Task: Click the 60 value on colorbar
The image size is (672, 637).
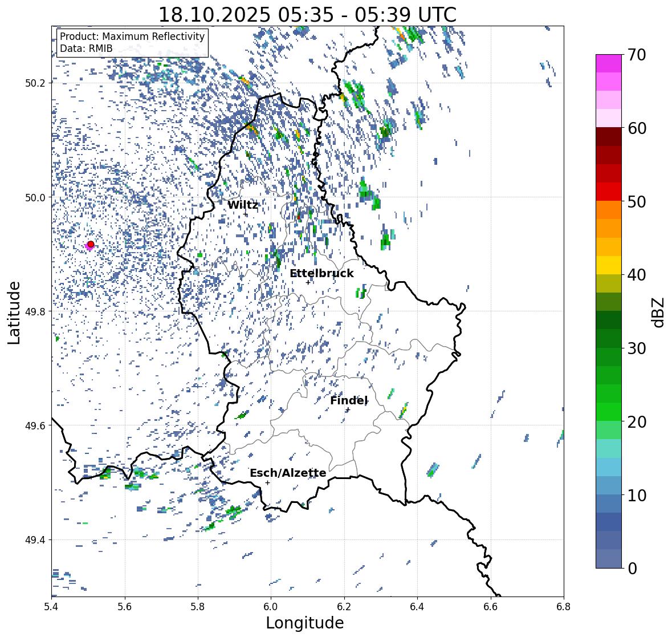Action: coord(637,128)
